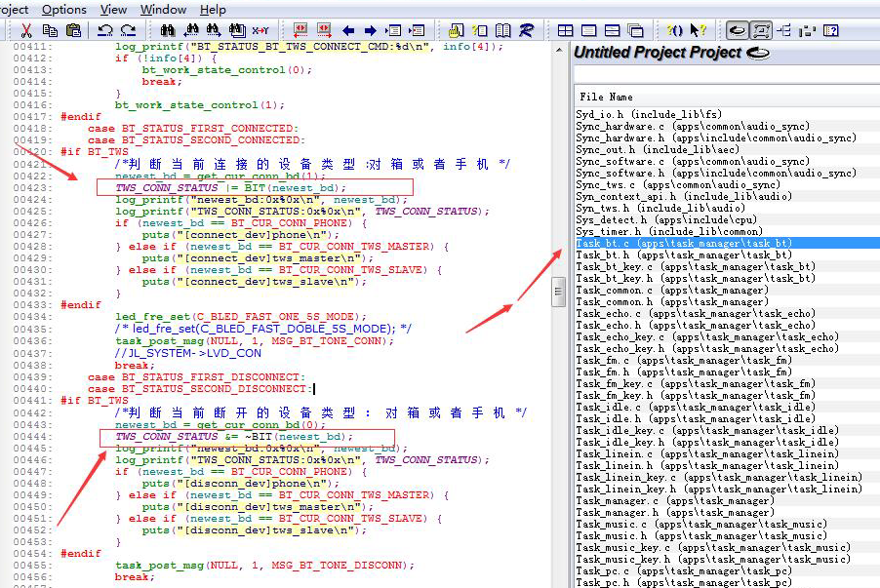
Task: Undo the last edit
Action: click(x=105, y=30)
